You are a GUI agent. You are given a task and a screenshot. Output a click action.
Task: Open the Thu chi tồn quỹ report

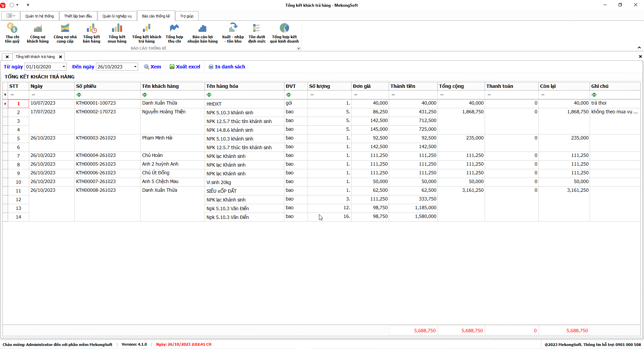pos(12,33)
